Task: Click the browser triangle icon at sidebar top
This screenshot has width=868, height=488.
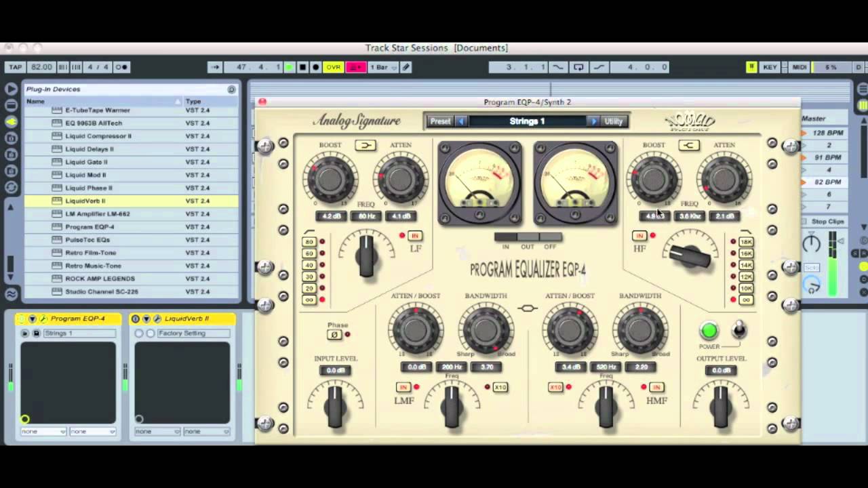Action: coord(11,89)
